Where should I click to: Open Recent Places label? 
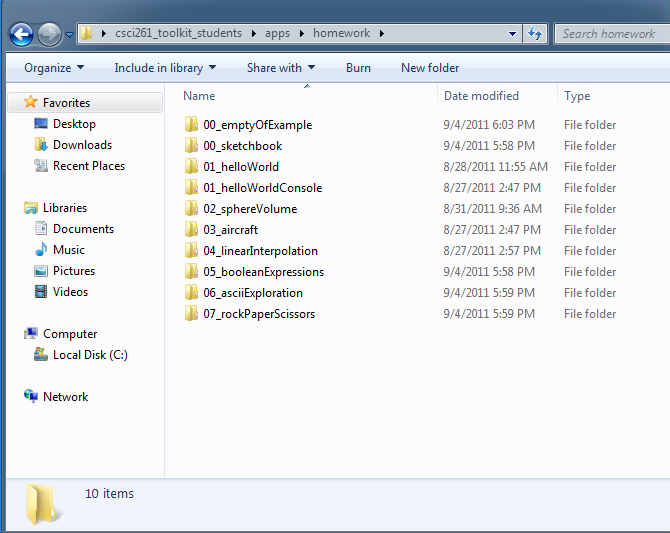coord(89,166)
